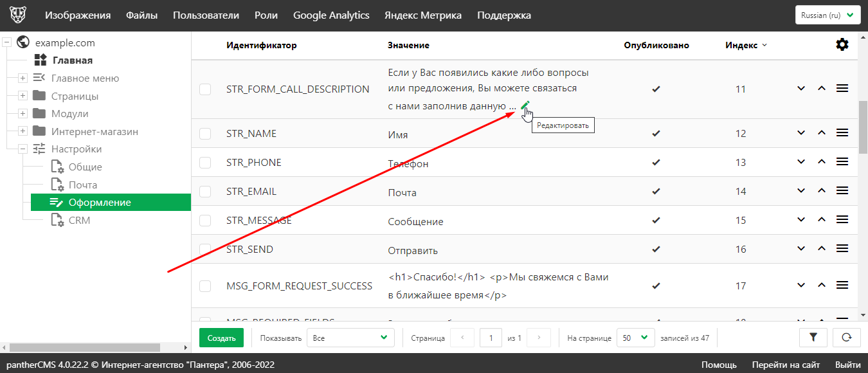Open table settings gear icon
The width and height of the screenshot is (868, 373).
[x=842, y=44]
